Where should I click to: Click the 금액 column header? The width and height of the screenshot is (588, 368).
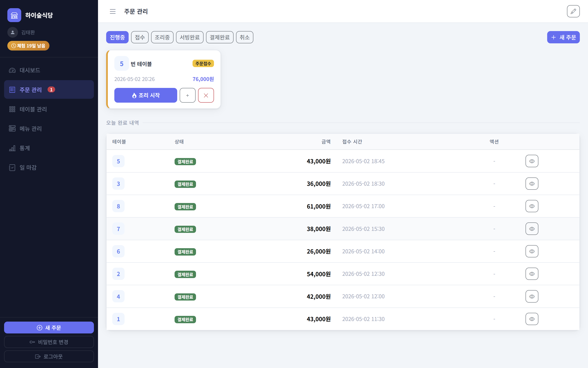[x=326, y=142]
